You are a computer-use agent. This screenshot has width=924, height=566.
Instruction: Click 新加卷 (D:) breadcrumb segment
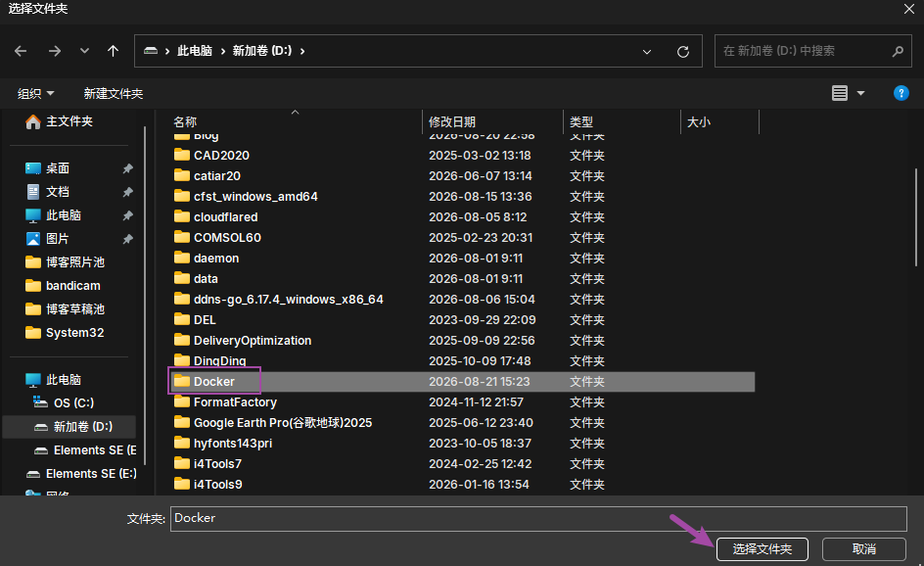[262, 51]
